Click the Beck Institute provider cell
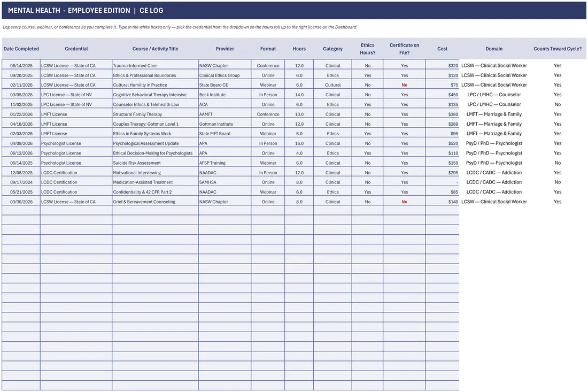The height and width of the screenshot is (392, 588). coord(225,95)
